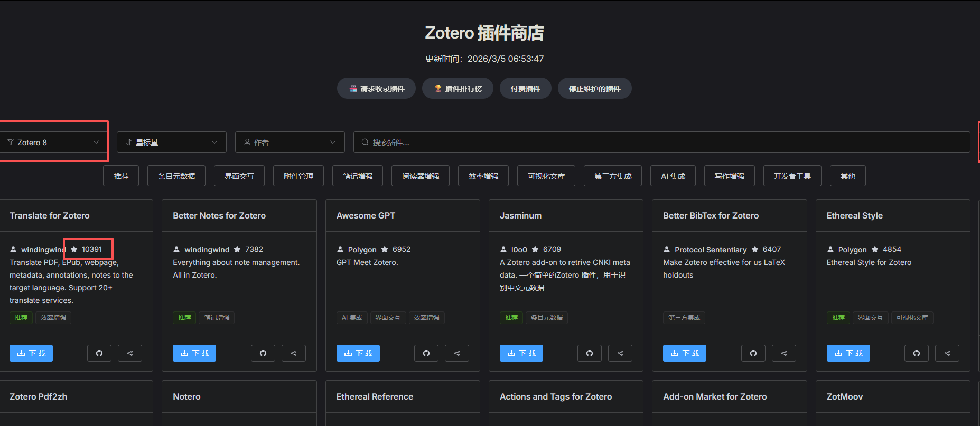
Task: Click the 条目元数据 tag on Jasminum card
Action: pos(547,317)
